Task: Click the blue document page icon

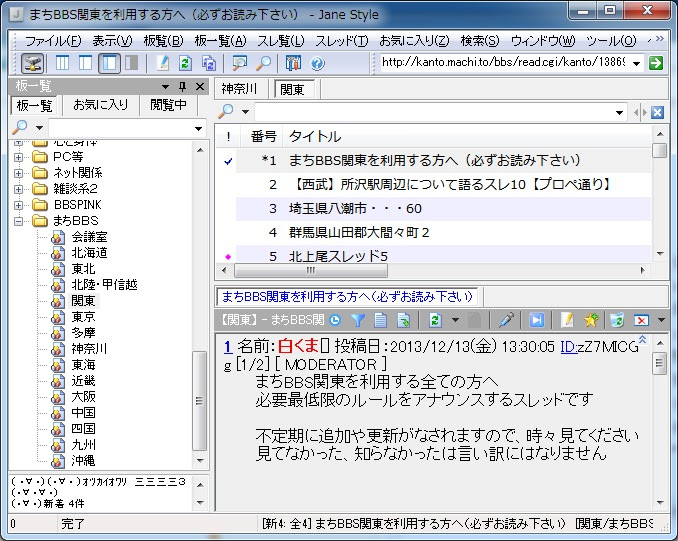Action: (x=381, y=320)
